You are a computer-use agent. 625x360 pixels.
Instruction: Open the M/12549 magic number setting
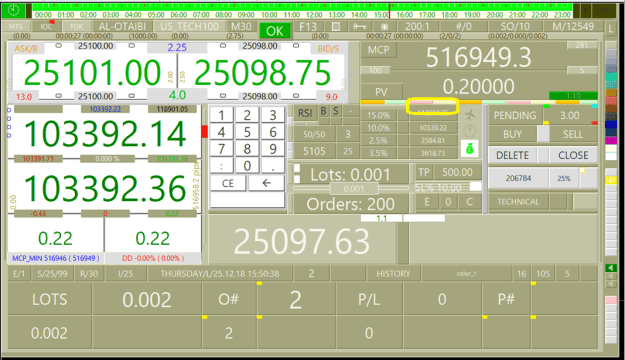tap(572, 26)
